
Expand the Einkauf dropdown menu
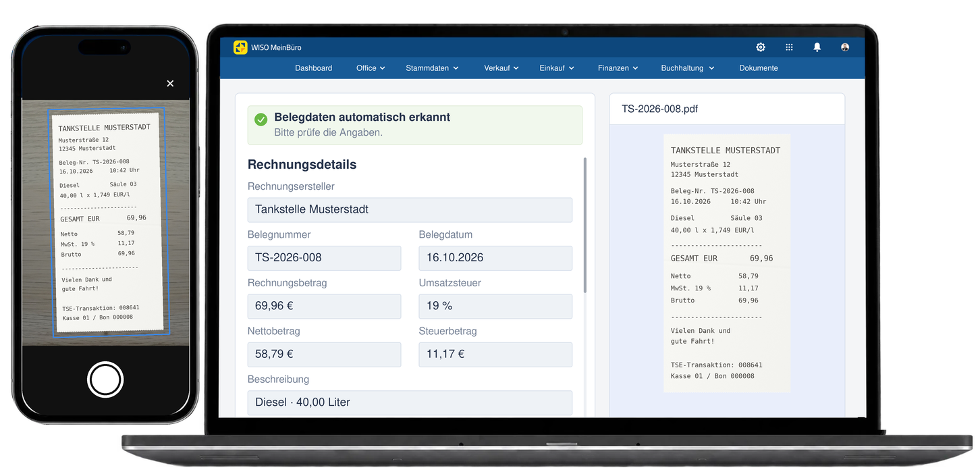pos(557,68)
